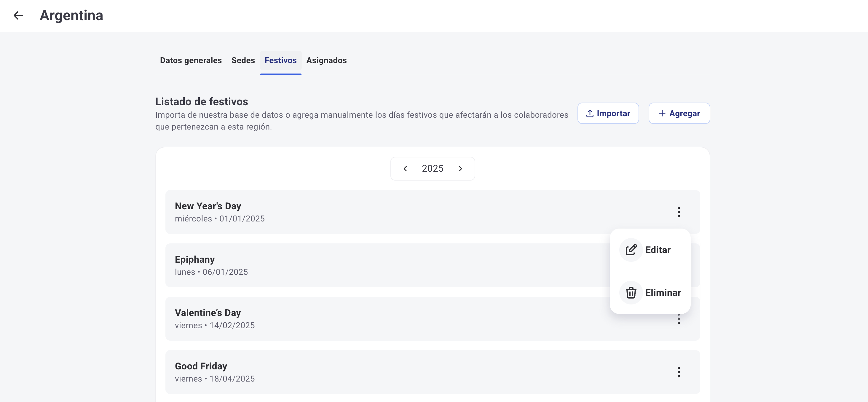Click the Valentine's Day holiday name

(x=208, y=313)
